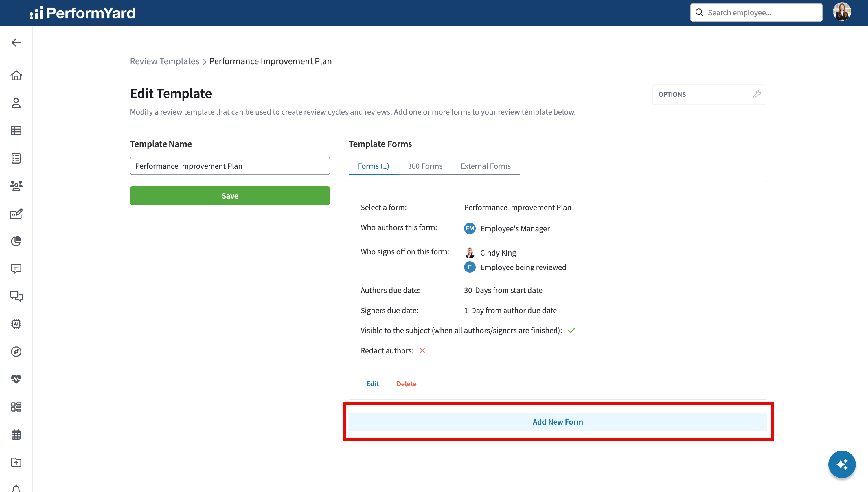Click the 'Template Forms' heading
Screen dimensions: 868x492
380,144
